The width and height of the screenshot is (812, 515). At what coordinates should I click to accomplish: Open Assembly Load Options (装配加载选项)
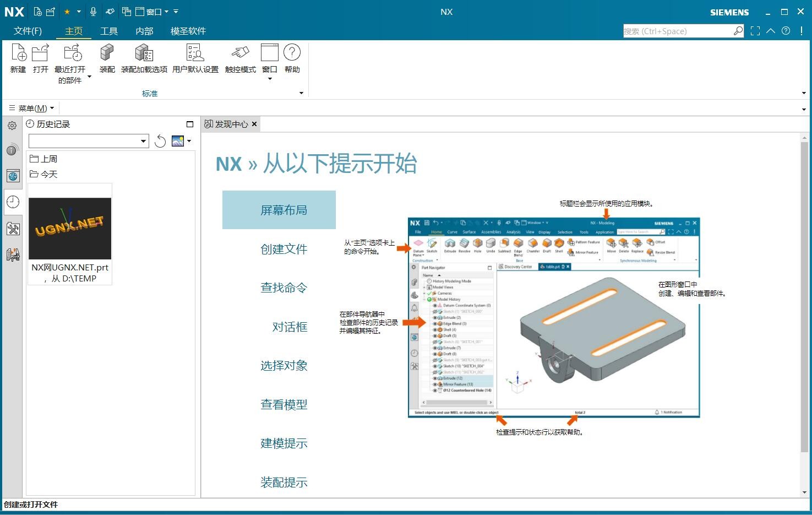[144, 53]
